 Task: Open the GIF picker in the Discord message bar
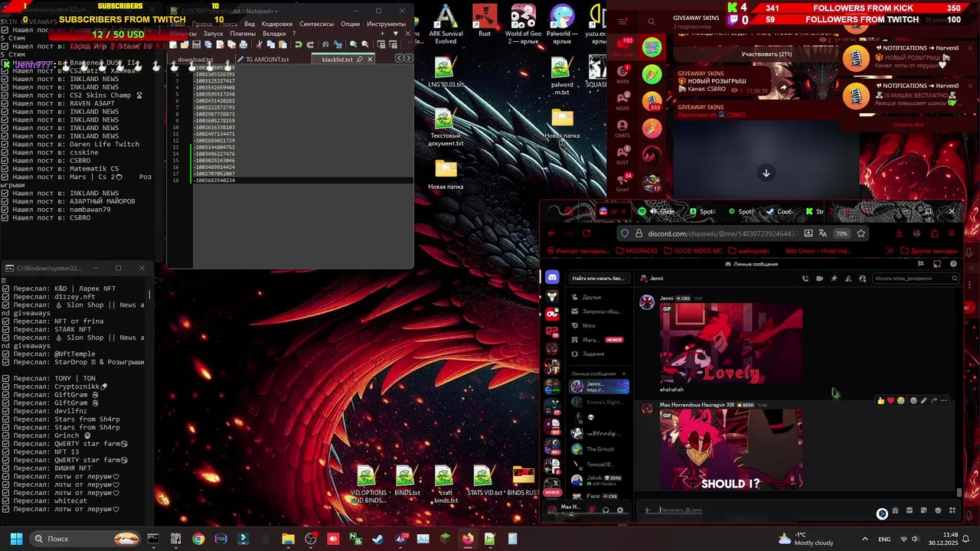pyautogui.click(x=910, y=510)
